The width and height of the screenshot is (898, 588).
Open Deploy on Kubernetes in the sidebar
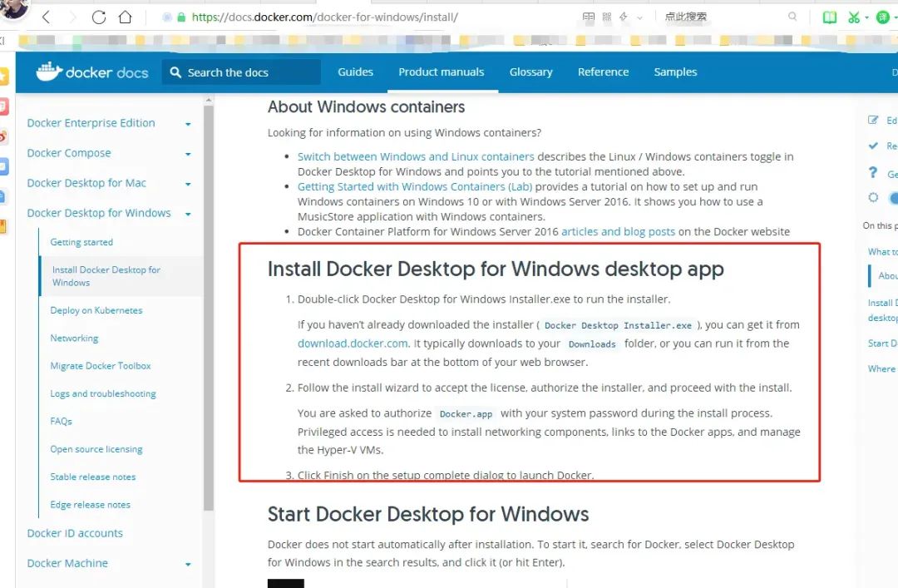click(x=96, y=310)
